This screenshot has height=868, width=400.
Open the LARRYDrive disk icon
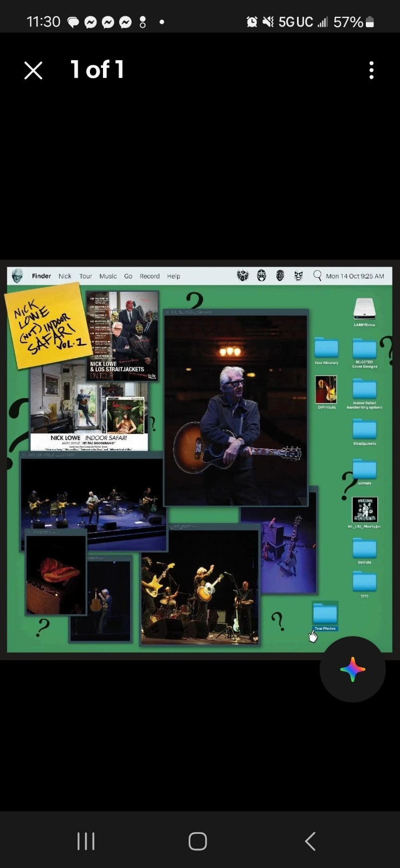click(364, 312)
